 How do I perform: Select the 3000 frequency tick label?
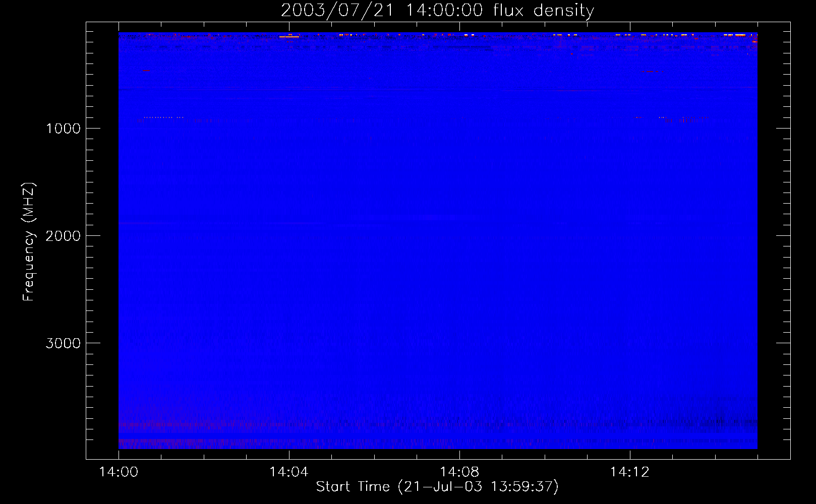[63, 343]
